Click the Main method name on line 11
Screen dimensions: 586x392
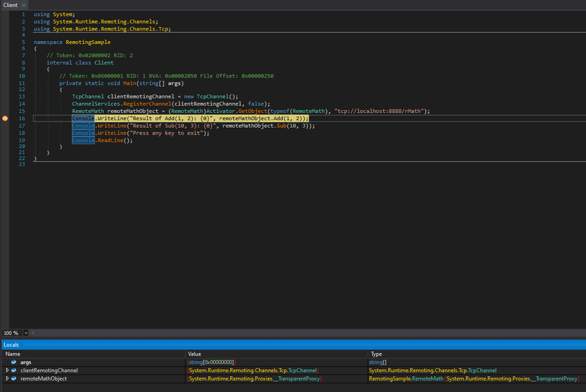click(x=131, y=83)
